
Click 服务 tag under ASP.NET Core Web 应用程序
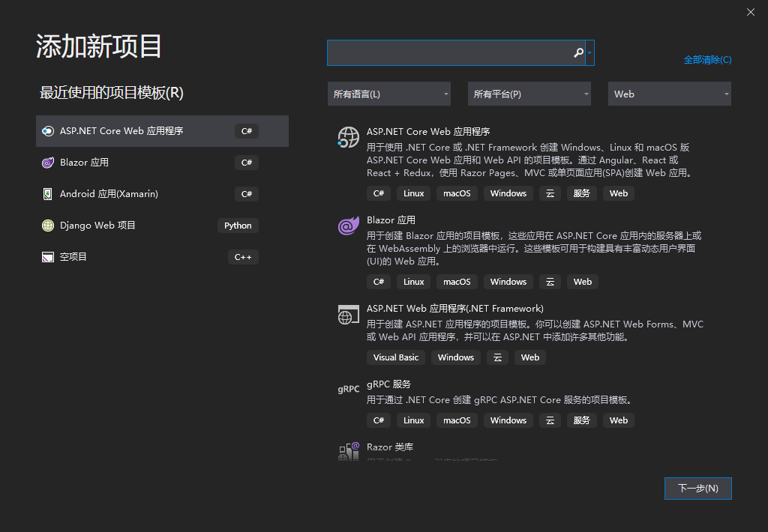coord(581,193)
